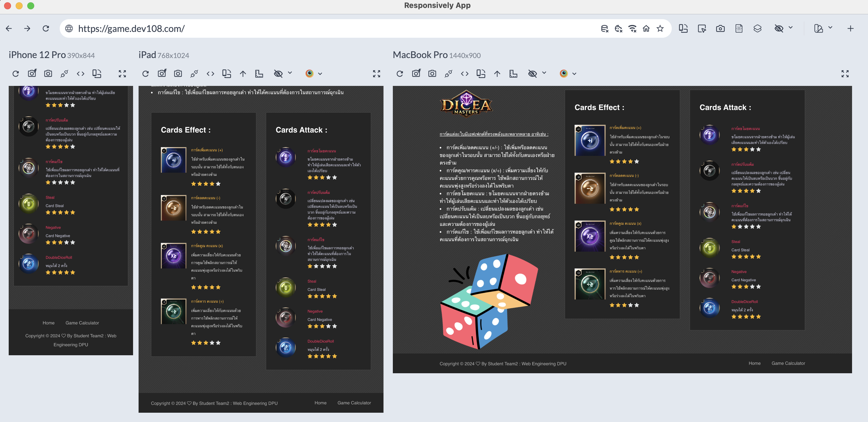
Task: Click the MacBook Pro color wheel icon
Action: pos(564,73)
